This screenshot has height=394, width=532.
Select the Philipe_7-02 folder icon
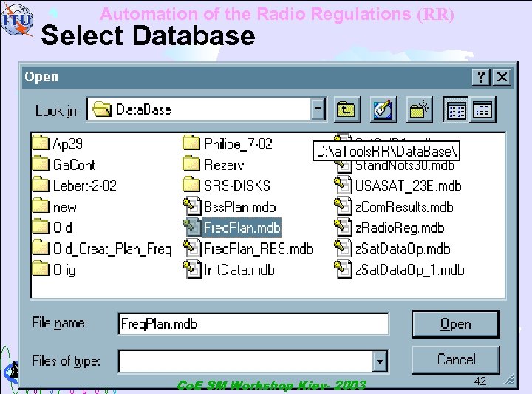191,143
